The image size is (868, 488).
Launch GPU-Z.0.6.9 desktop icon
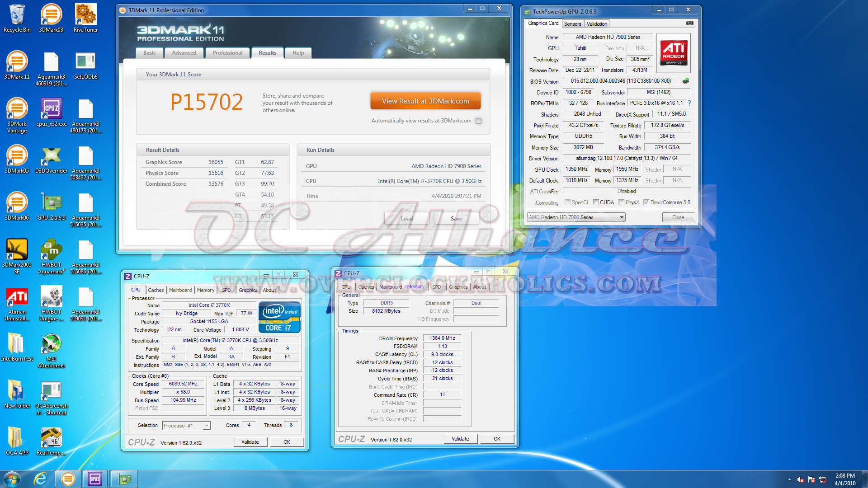point(51,206)
